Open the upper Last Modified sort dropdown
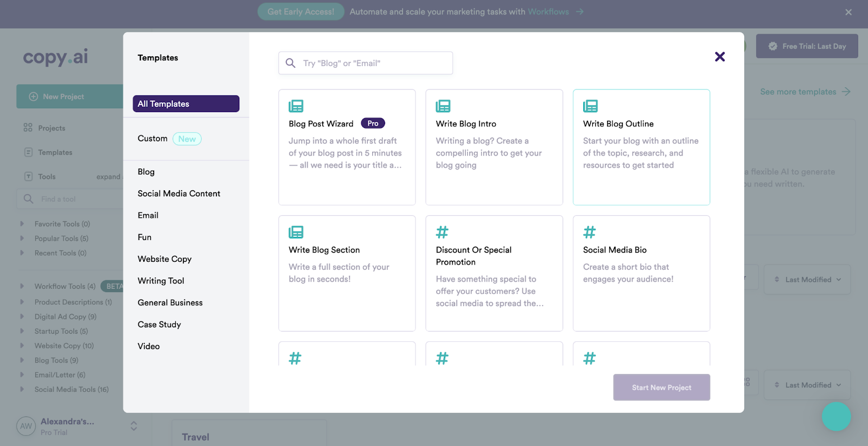 coord(807,280)
